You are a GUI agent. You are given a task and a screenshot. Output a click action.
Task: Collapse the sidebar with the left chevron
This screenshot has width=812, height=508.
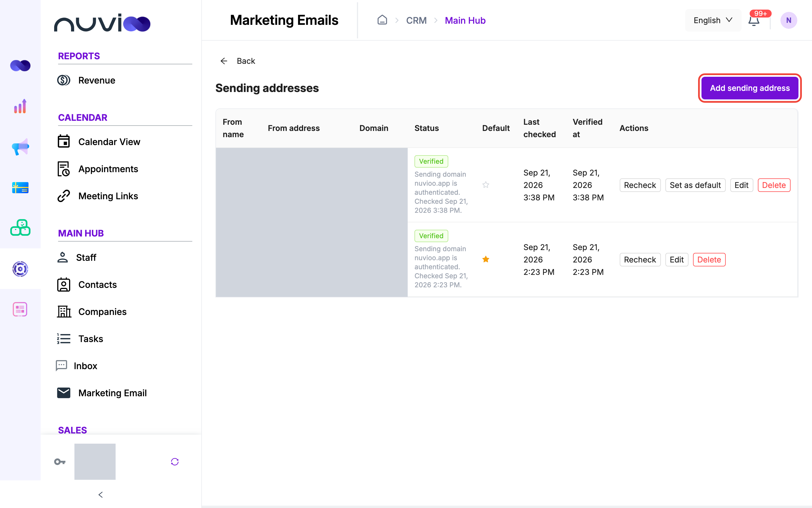(x=100, y=494)
